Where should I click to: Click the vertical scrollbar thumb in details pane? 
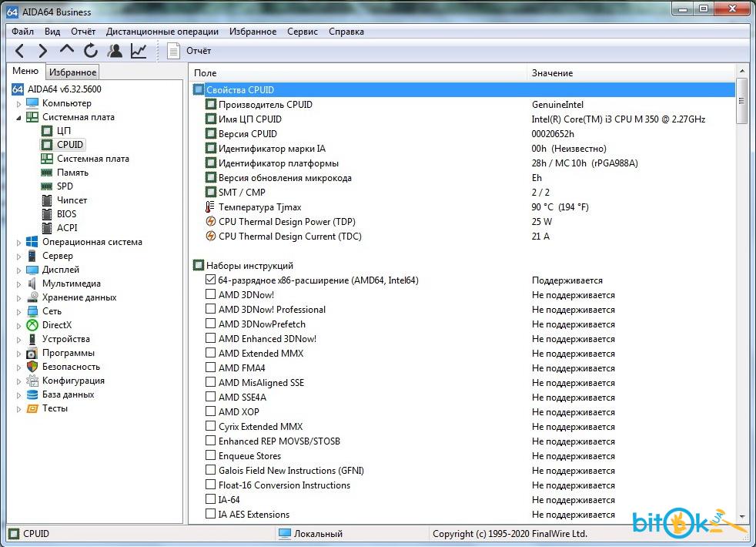coord(742,101)
